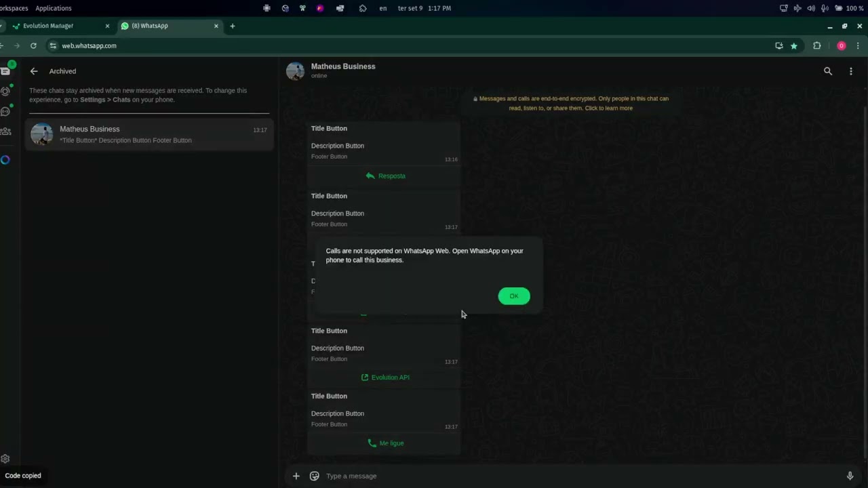Open a new browser tab
Screen dimensions: 868x488
[x=233, y=26]
